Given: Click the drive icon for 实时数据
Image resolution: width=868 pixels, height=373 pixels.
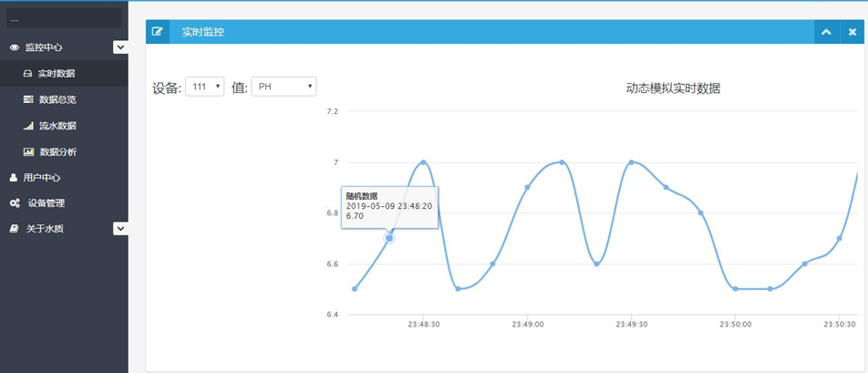Looking at the screenshot, I should tap(28, 74).
